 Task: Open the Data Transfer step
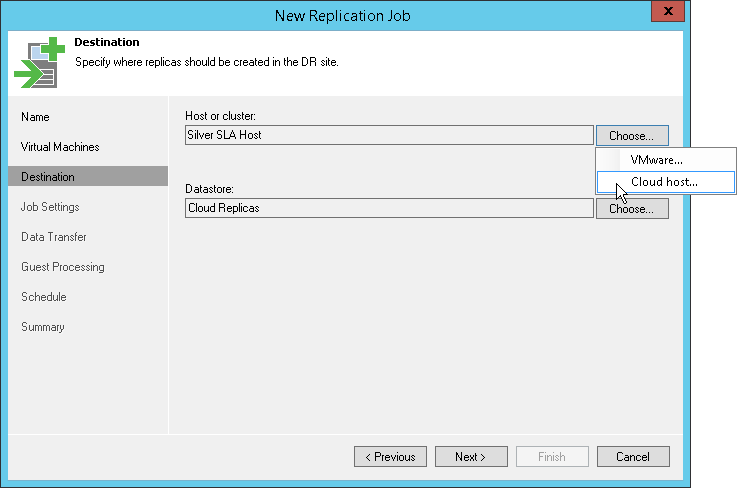coord(54,237)
